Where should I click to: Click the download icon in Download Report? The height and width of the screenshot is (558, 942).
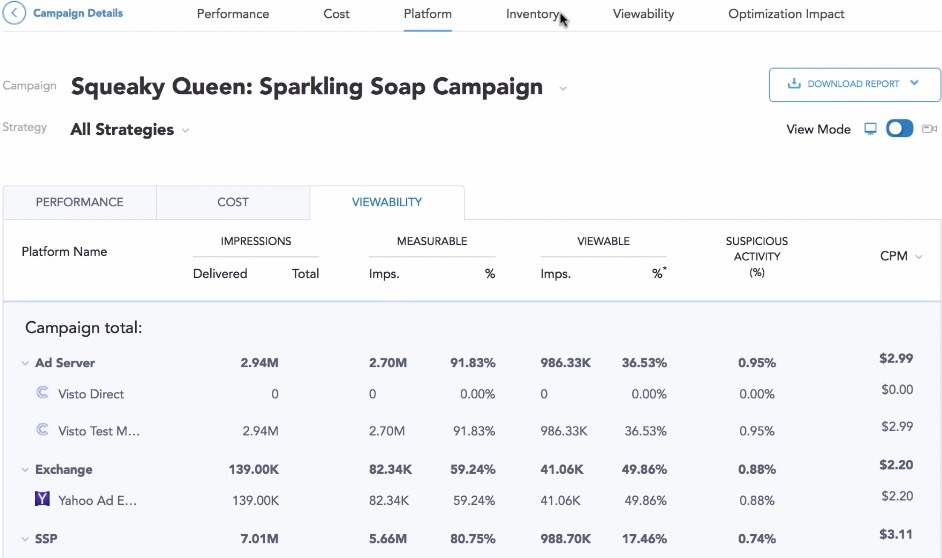click(x=794, y=84)
